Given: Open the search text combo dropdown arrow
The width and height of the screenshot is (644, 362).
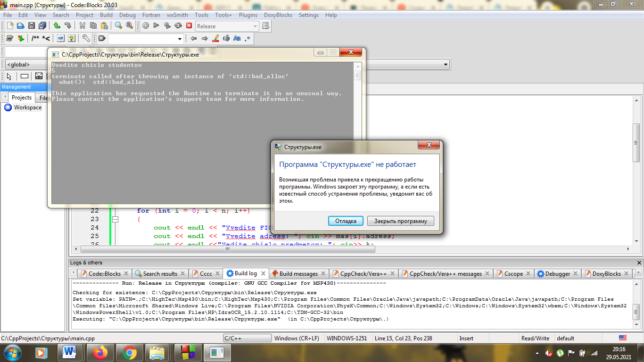Looking at the screenshot, I should pos(179,39).
